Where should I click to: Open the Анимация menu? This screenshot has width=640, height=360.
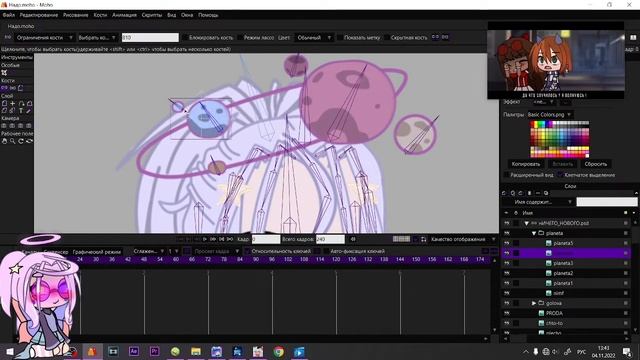124,15
